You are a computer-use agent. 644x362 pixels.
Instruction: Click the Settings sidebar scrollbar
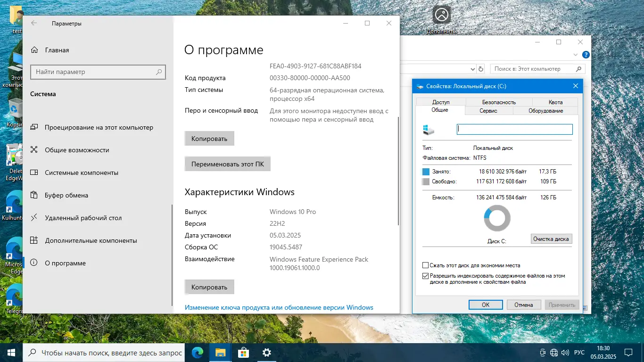coord(172,255)
